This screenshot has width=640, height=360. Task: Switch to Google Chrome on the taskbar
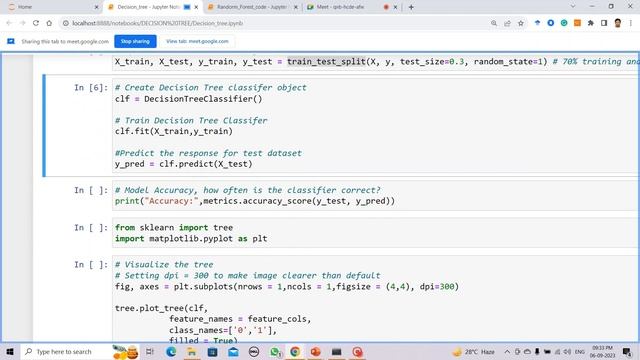coord(295,351)
